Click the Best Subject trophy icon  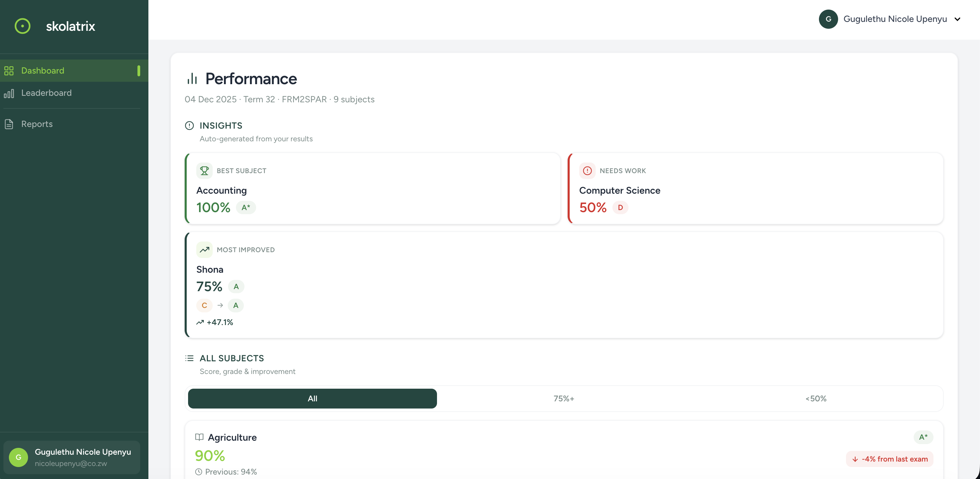point(204,171)
